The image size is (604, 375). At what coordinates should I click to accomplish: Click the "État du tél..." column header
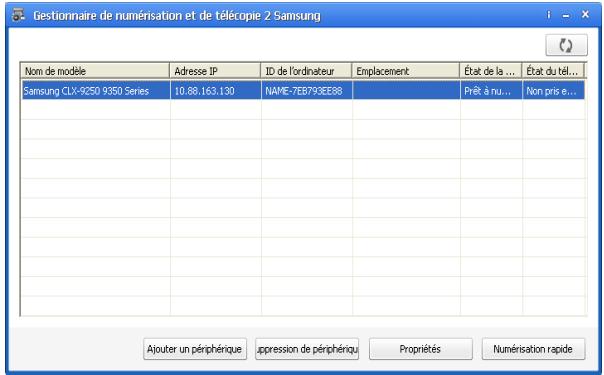click(553, 71)
